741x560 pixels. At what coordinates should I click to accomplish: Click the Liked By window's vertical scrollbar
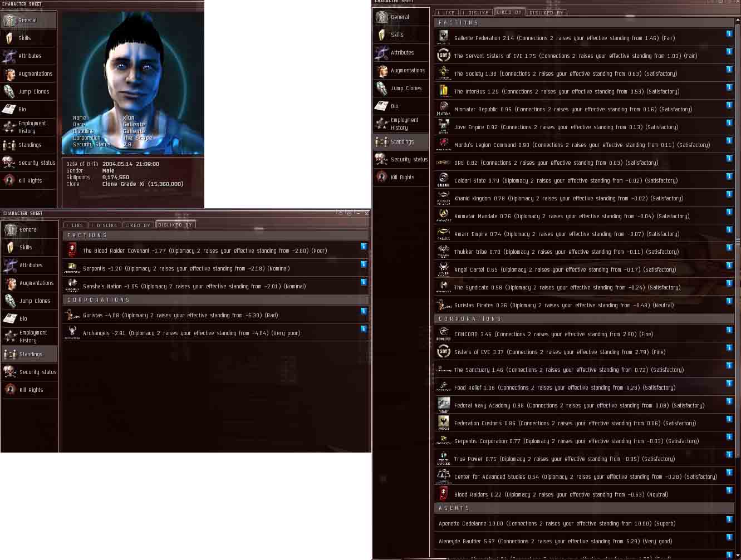click(738, 242)
